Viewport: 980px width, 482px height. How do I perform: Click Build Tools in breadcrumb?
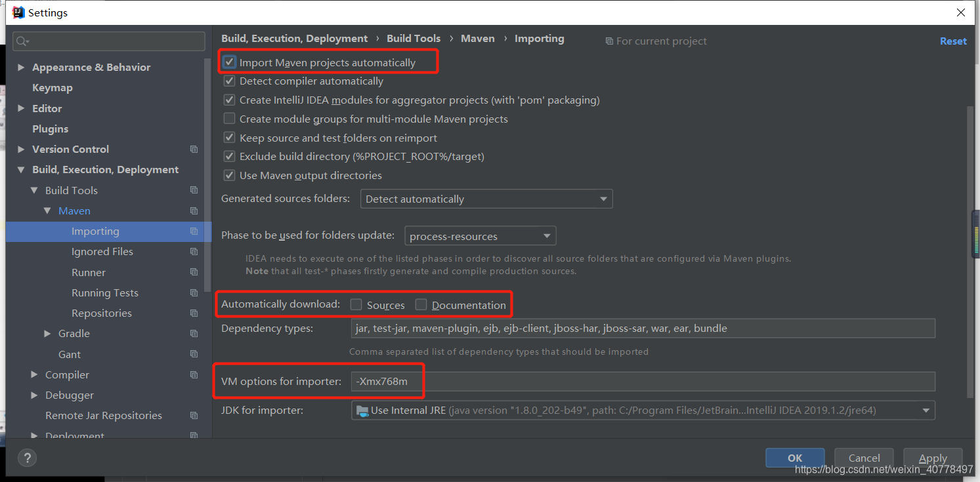pyautogui.click(x=414, y=39)
